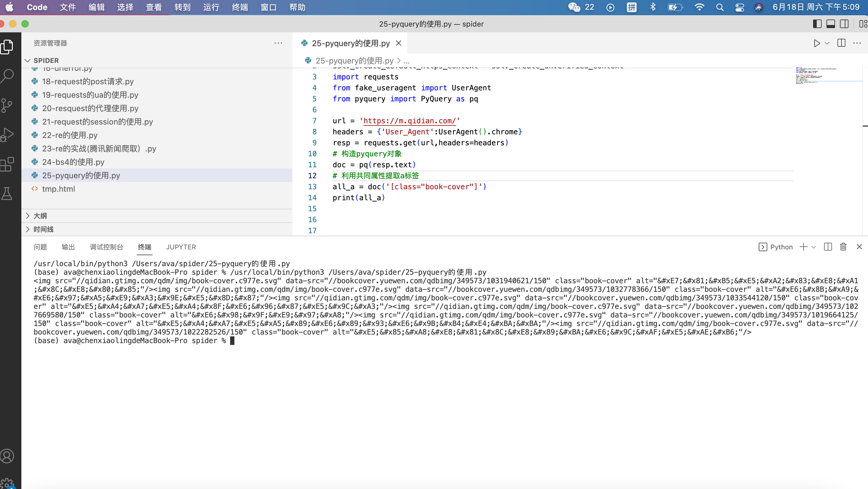Screen dimensions: 868x489
Task: Open explorer views and more actions ellipsis
Action: tap(278, 43)
